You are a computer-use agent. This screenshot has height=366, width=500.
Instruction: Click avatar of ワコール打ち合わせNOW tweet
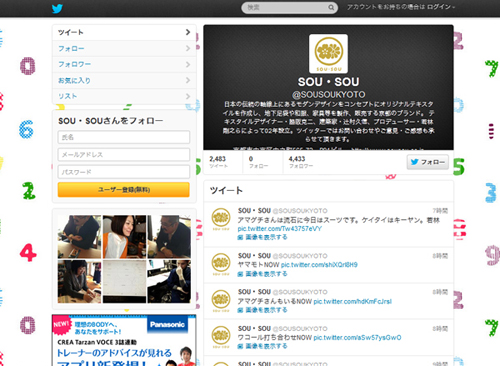pyautogui.click(x=221, y=336)
